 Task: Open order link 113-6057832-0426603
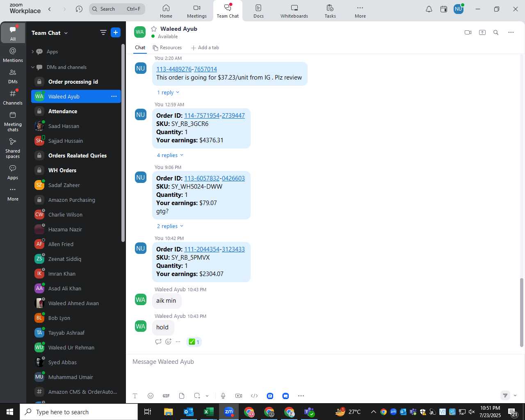pos(215,178)
